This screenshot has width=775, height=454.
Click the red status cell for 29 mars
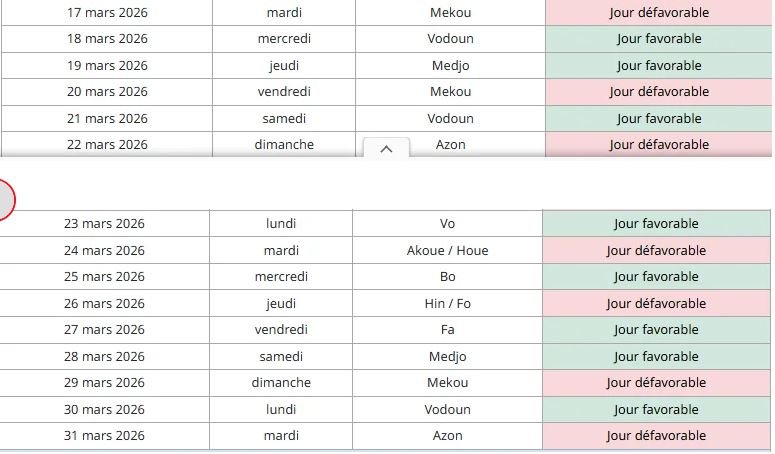click(x=656, y=383)
